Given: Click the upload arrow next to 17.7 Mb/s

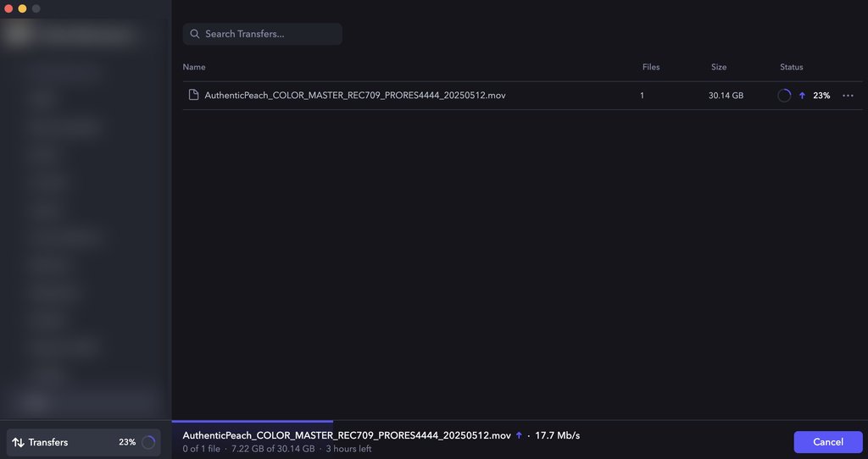Looking at the screenshot, I should (519, 435).
